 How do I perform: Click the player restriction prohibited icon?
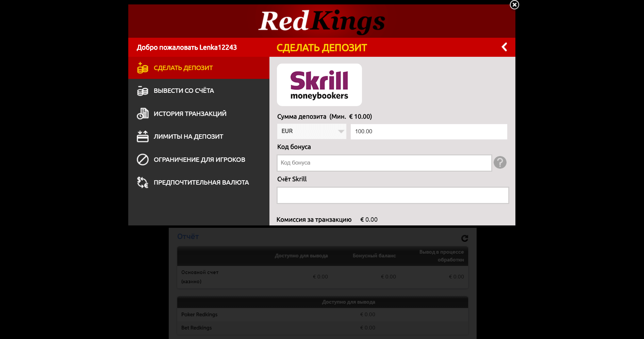[143, 159]
